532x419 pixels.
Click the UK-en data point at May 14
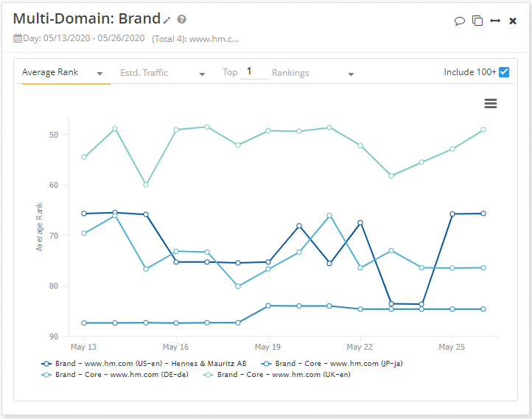click(115, 129)
